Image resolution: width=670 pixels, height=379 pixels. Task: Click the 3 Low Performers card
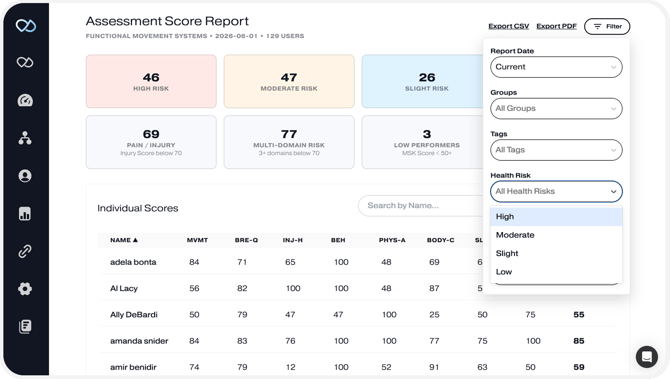(423, 142)
